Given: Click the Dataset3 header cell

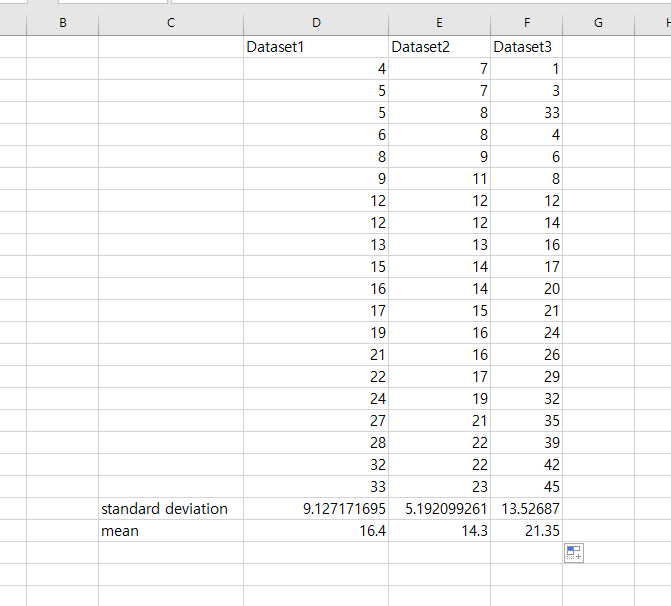Looking at the screenshot, I should coord(526,47).
